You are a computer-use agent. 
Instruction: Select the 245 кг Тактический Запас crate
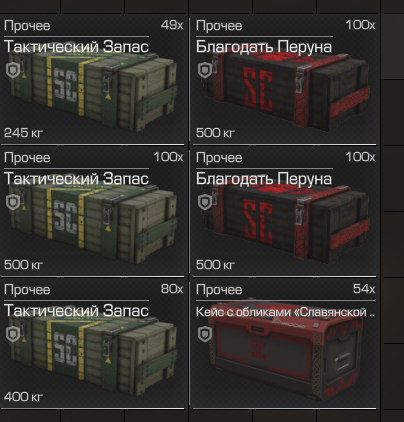click(93, 90)
